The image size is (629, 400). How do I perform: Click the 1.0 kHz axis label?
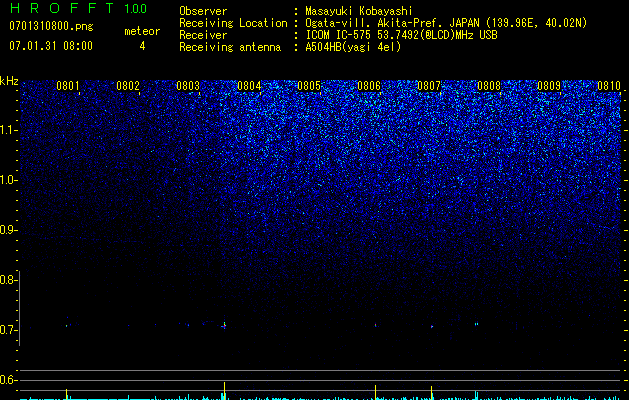tap(9, 180)
